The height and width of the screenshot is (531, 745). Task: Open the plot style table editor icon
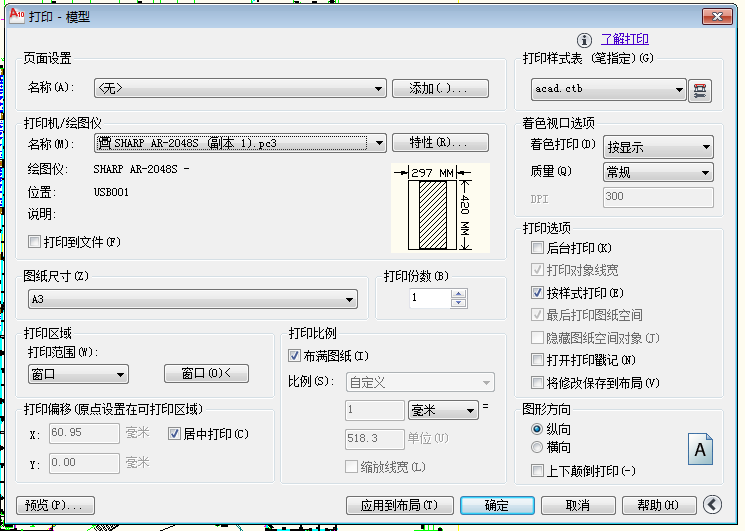click(x=700, y=90)
